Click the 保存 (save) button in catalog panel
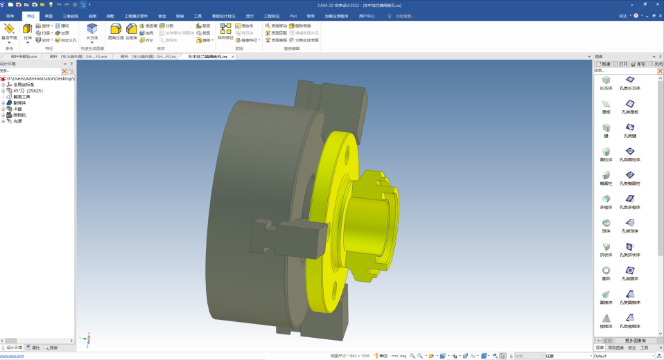 coord(638,64)
